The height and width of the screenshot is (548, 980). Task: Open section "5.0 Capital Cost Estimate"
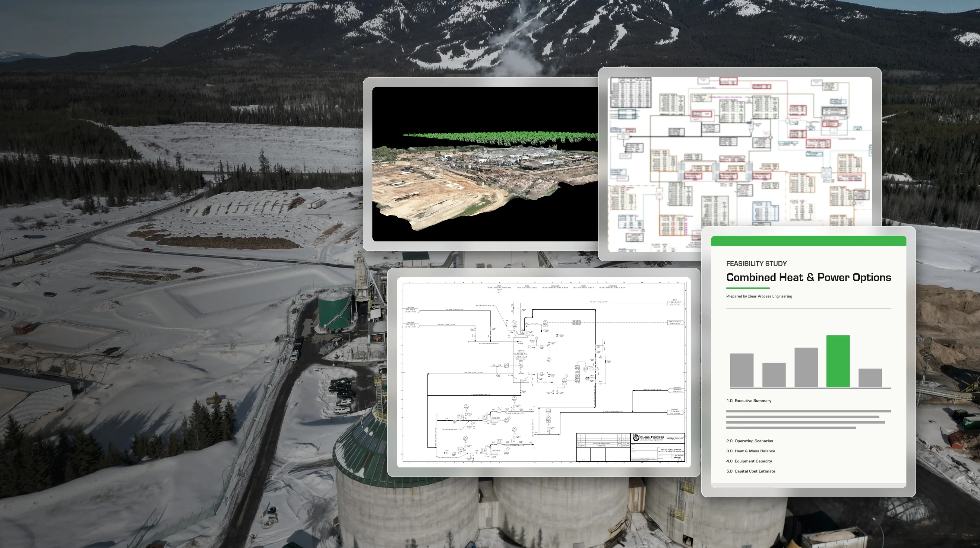(751, 471)
